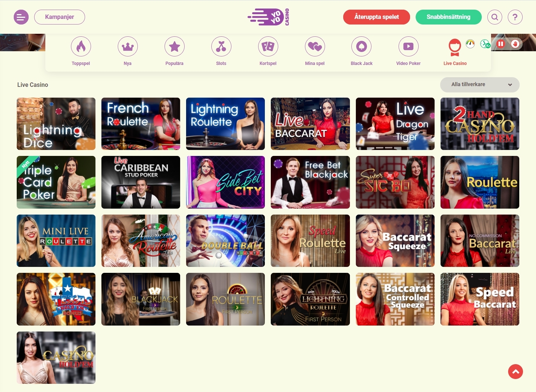536x392 pixels.
Task: Click the red pause icon
Action: [x=501, y=44]
